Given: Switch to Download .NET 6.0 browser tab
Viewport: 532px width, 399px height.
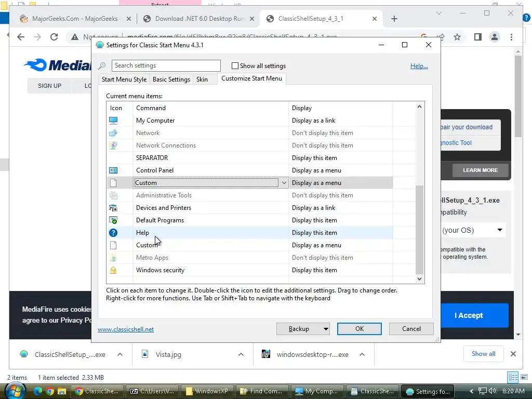Looking at the screenshot, I should (x=199, y=19).
